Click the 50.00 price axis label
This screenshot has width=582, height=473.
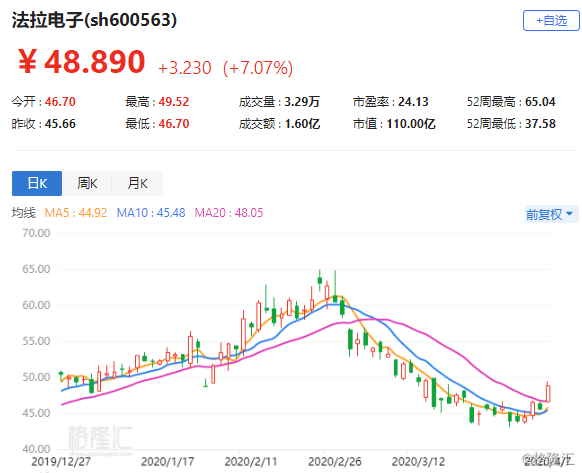coord(36,377)
